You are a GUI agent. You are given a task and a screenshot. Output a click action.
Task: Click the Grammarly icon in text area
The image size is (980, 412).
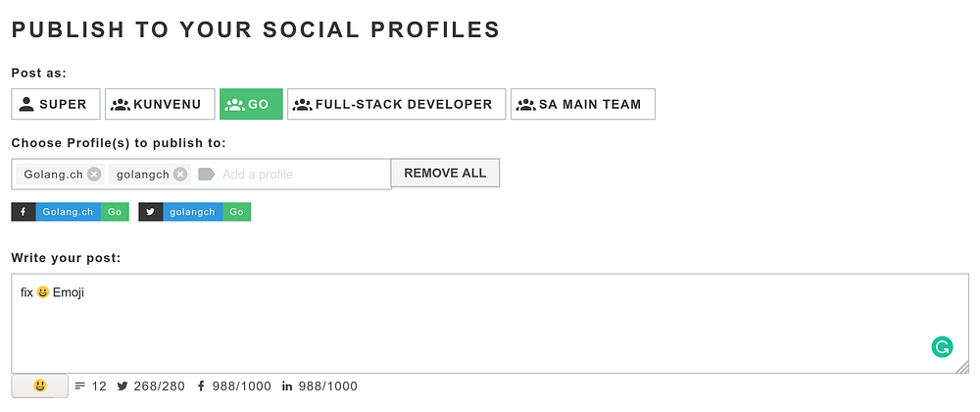[x=941, y=346]
